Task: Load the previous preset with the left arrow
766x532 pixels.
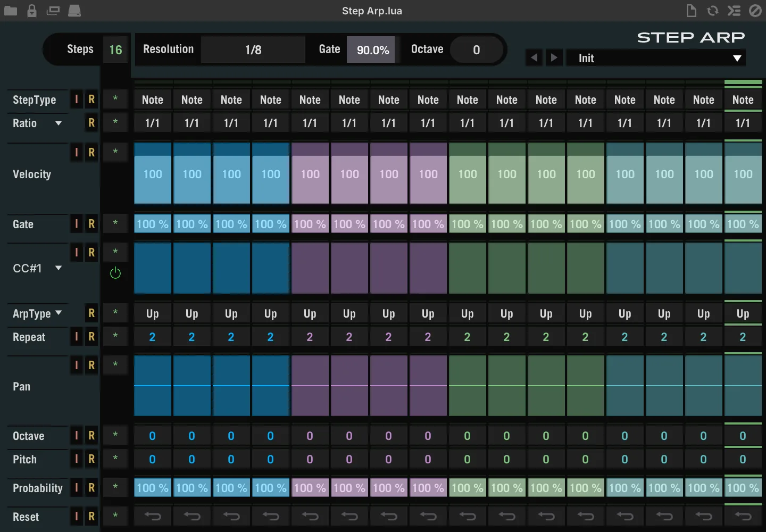Action: [x=534, y=57]
